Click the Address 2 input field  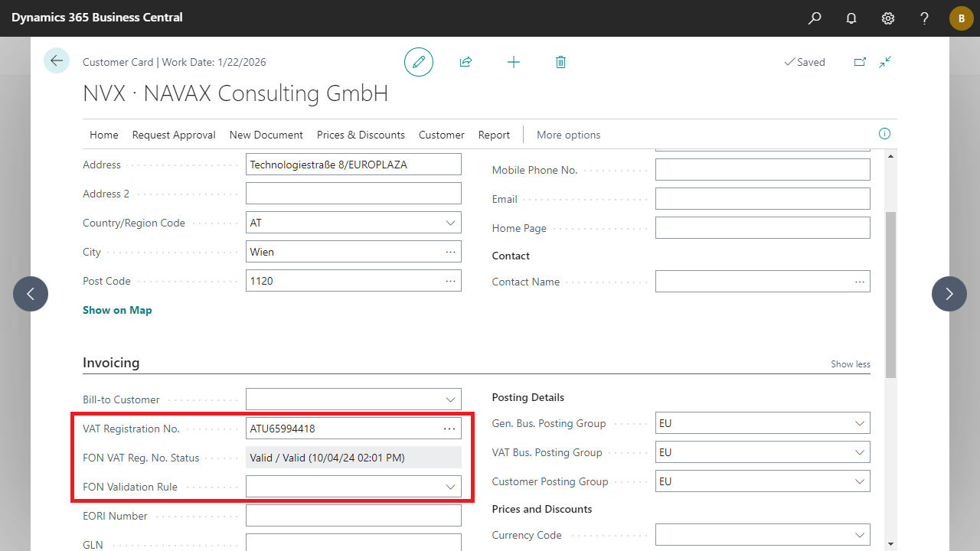point(354,194)
